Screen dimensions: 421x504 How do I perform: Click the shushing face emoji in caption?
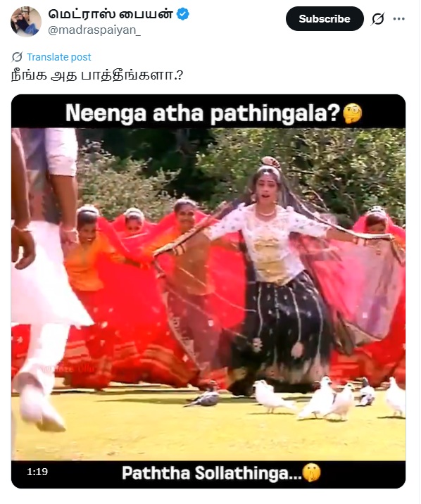point(312,473)
